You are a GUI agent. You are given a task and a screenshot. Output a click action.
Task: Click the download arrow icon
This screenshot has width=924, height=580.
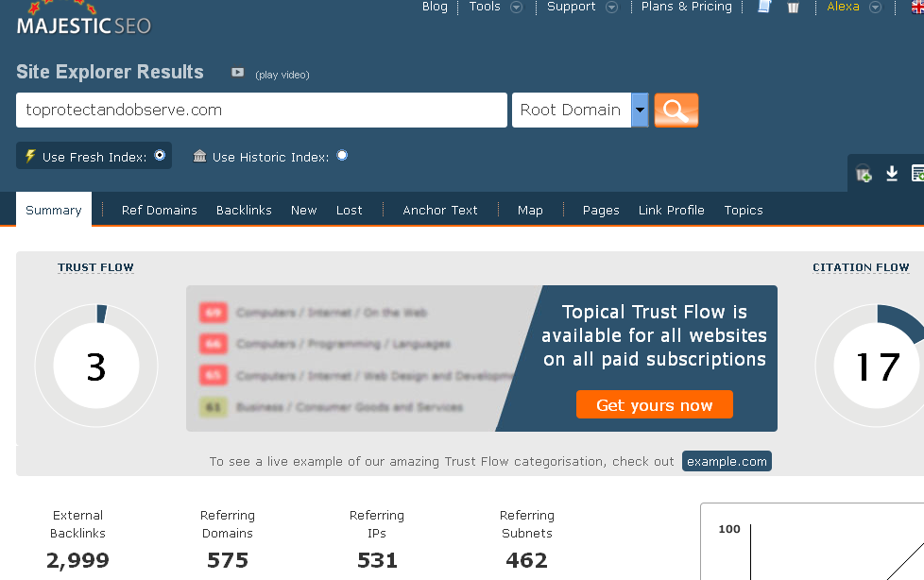[x=892, y=173]
